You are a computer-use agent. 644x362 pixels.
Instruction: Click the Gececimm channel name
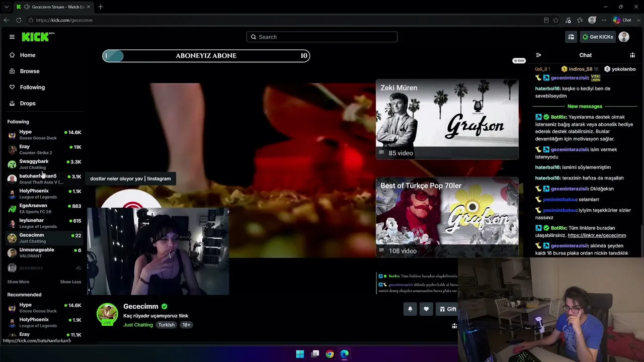coord(141,306)
